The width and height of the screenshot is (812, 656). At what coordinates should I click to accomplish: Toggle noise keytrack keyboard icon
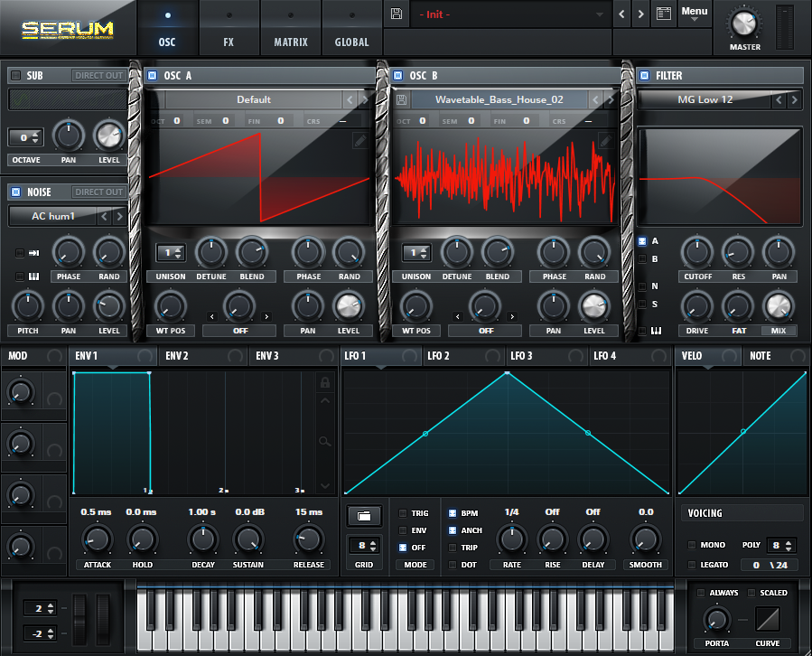pos(33,276)
